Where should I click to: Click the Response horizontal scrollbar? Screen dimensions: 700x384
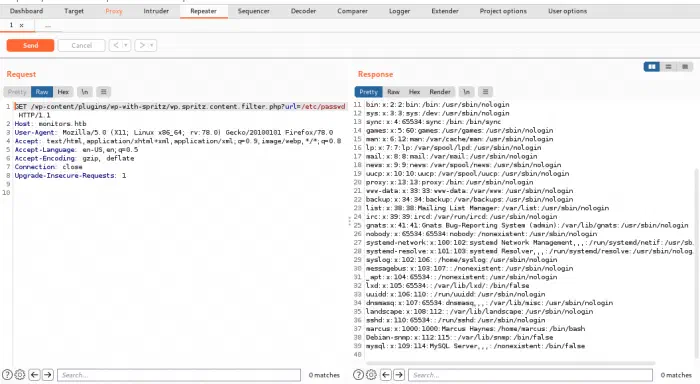510,363
